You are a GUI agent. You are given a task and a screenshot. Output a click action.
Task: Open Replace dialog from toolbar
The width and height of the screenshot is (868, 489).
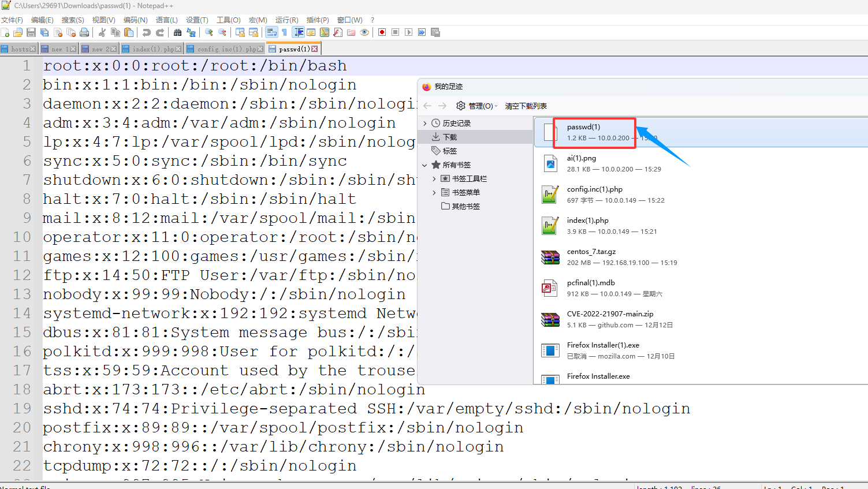point(191,32)
